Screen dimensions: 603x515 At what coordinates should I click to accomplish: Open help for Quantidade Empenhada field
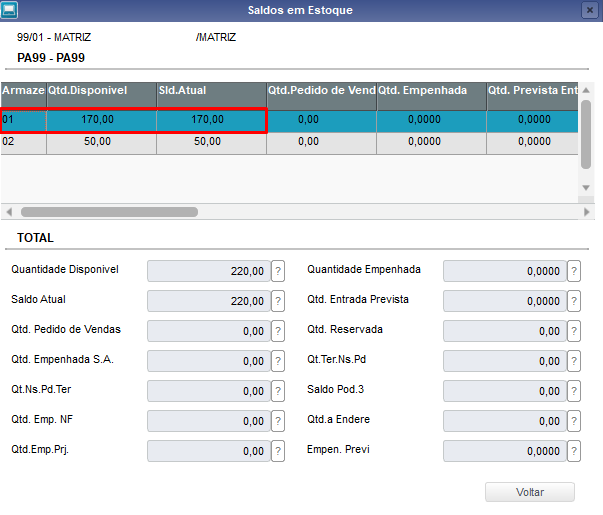574,271
